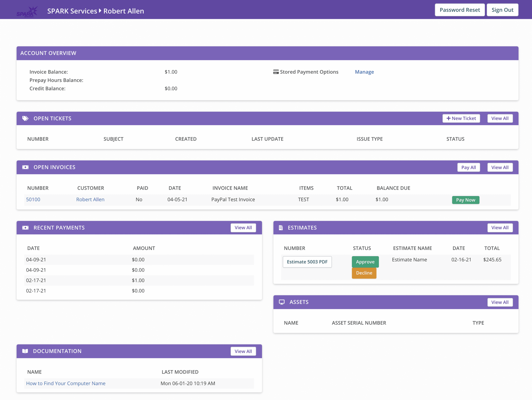
Task: Click the Recent Payments money icon
Action: 25,228
